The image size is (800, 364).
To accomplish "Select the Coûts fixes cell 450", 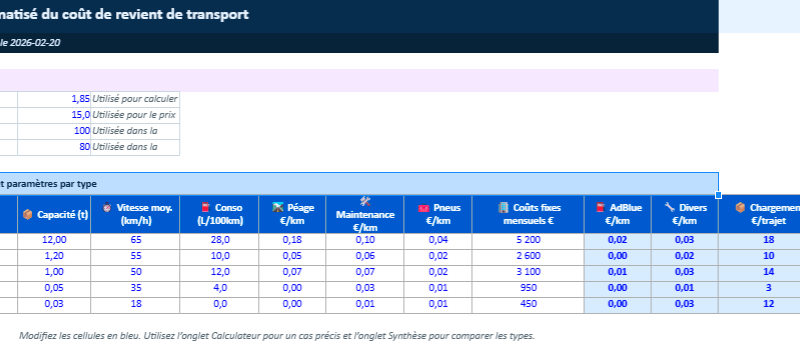I will tap(528, 304).
